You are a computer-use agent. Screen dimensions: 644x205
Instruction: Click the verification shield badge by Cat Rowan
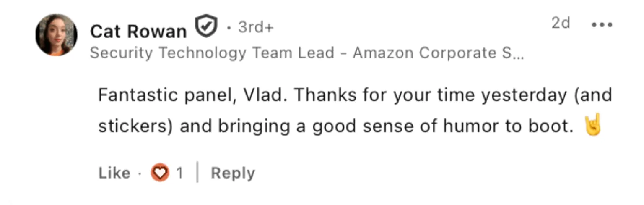click(206, 26)
